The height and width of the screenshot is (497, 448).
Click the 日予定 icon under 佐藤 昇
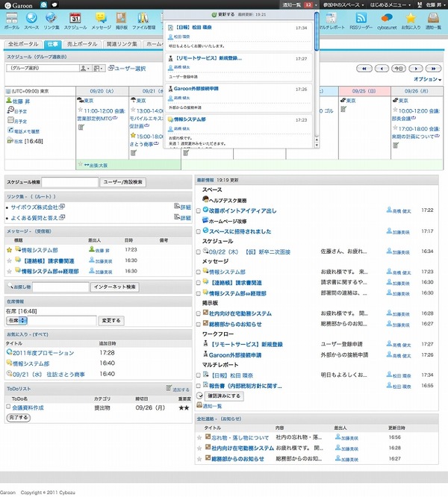pyautogui.click(x=10, y=110)
